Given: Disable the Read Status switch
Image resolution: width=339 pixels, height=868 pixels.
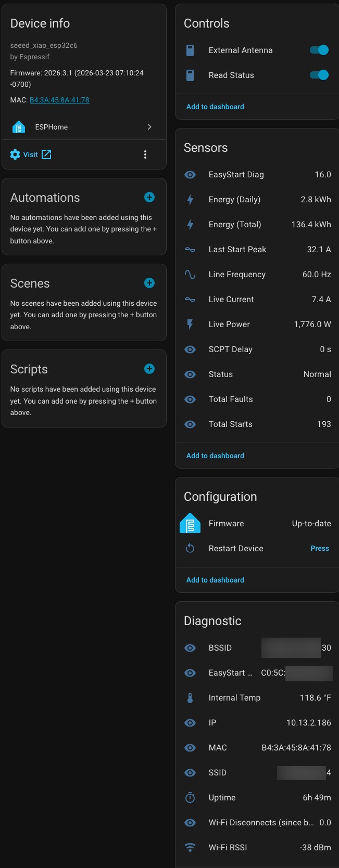Looking at the screenshot, I should coord(319,75).
